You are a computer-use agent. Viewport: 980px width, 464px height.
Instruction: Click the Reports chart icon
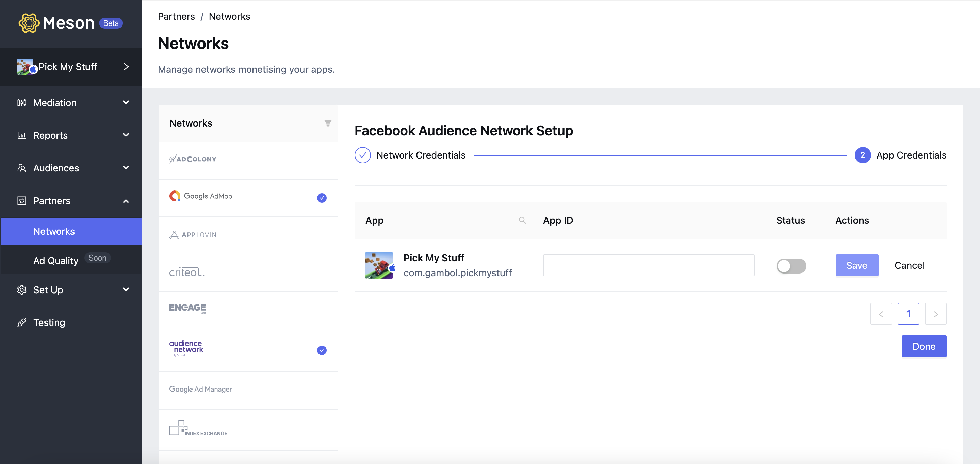(x=22, y=135)
